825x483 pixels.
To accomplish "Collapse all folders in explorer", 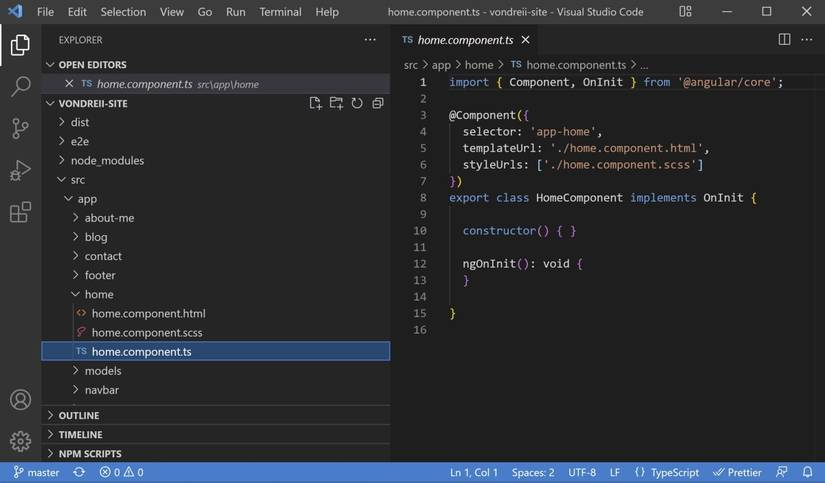I will [378, 103].
